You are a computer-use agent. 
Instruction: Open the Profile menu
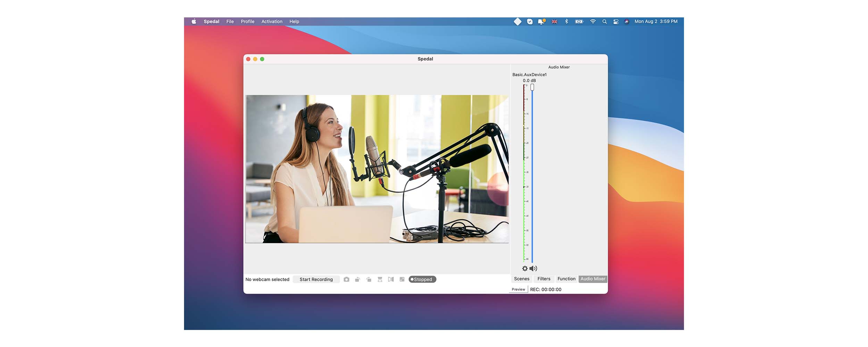pos(248,22)
